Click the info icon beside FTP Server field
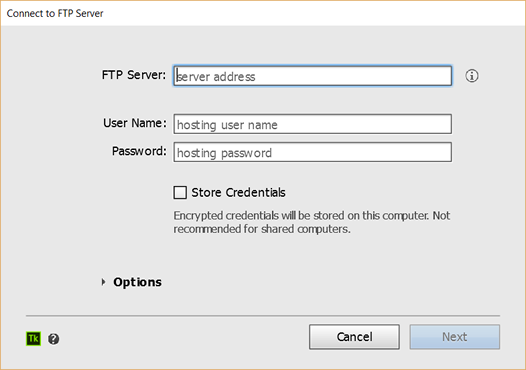 pyautogui.click(x=472, y=76)
